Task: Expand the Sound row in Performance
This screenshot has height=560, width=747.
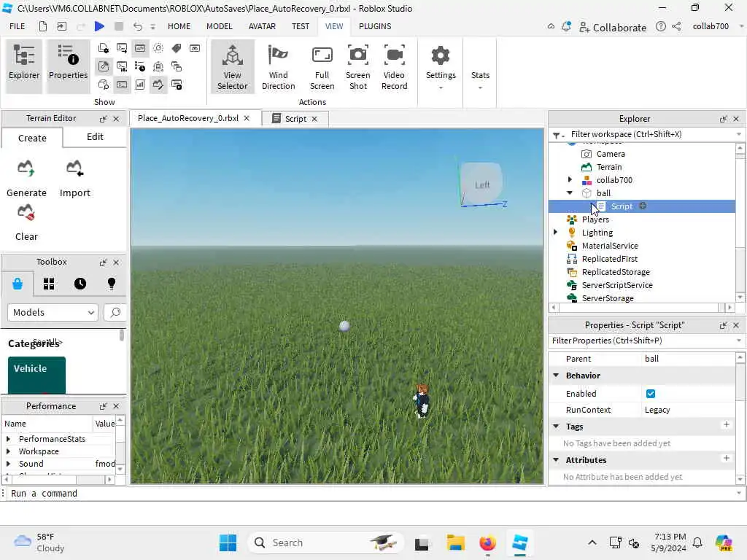Action: (x=8, y=463)
